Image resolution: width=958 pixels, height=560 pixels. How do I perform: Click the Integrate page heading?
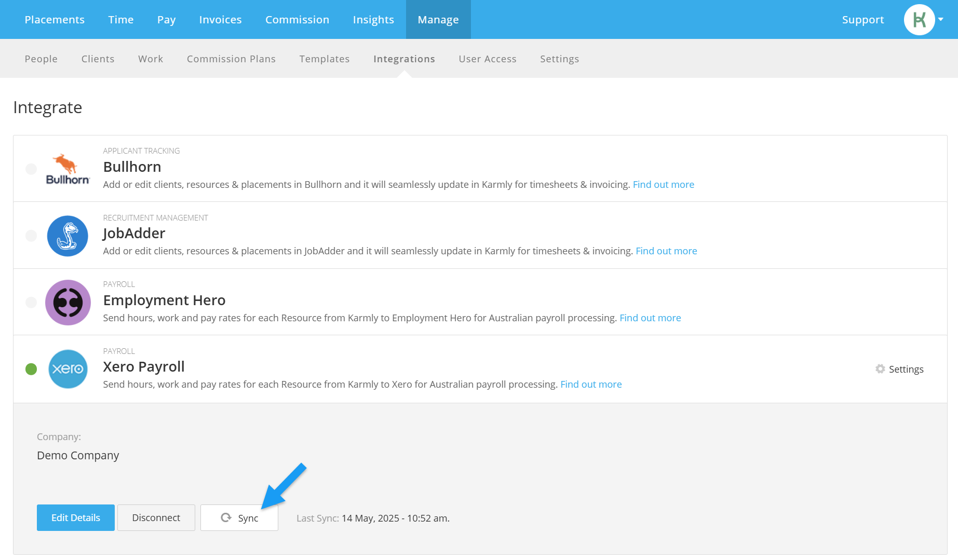click(48, 107)
